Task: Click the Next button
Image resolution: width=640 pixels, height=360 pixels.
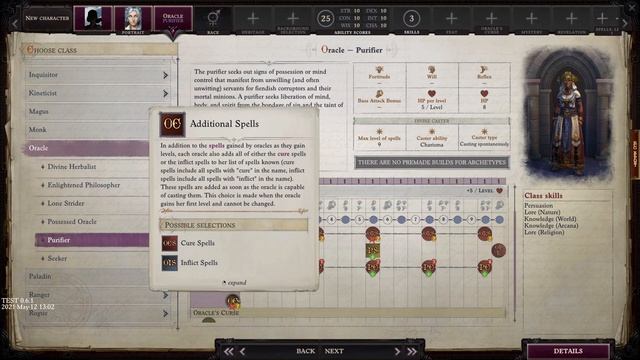Action: coord(334,351)
